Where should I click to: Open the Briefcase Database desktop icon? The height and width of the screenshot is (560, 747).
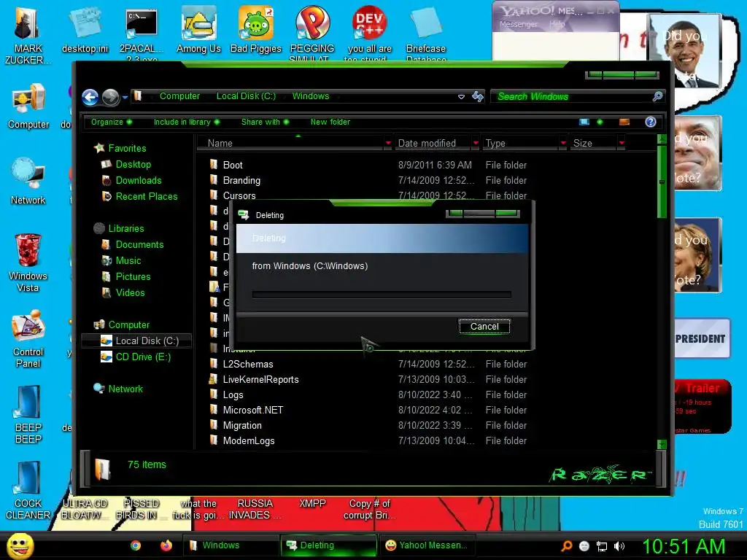click(x=426, y=34)
